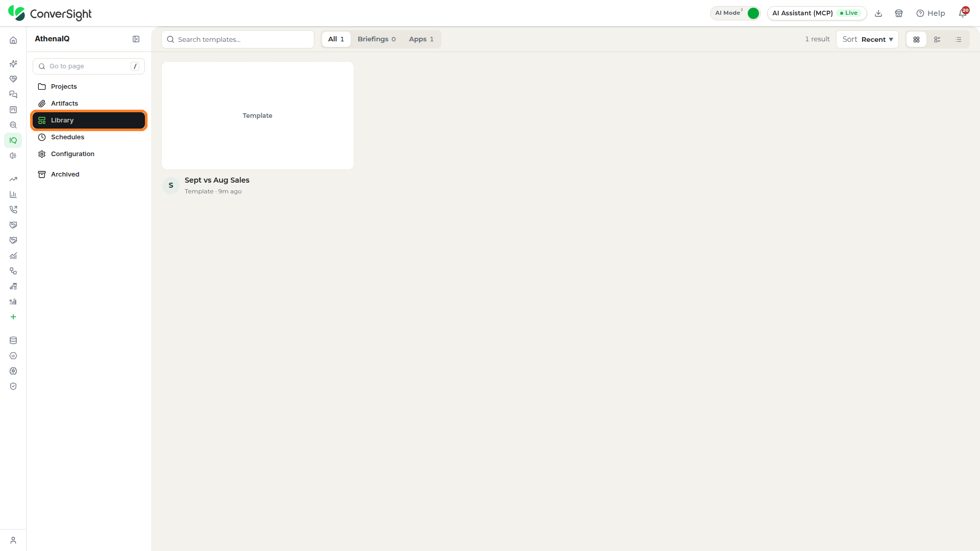This screenshot has height=551, width=980.
Task: Open the user profile icon at bottom
Action: [x=13, y=540]
